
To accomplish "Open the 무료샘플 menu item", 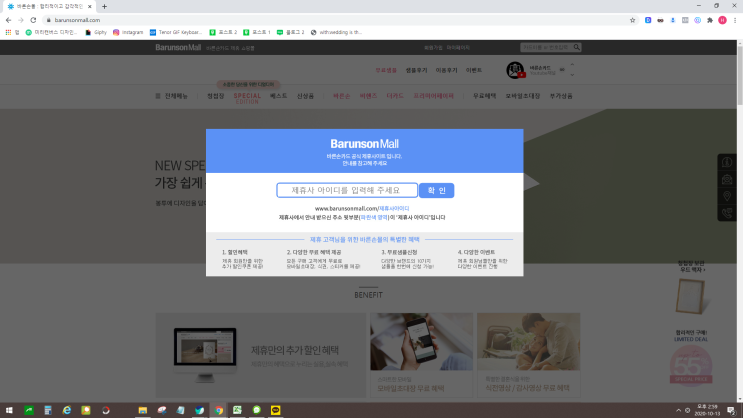I will (386, 70).
